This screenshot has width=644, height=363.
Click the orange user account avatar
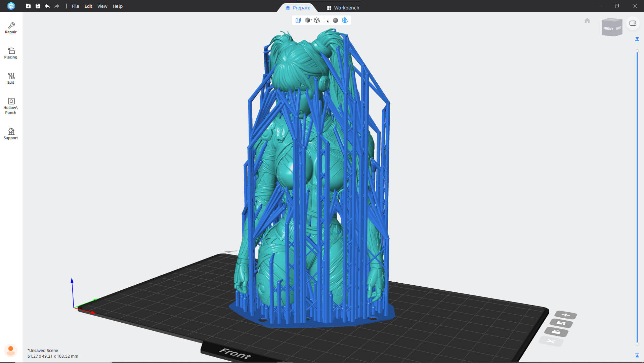coord(11,350)
